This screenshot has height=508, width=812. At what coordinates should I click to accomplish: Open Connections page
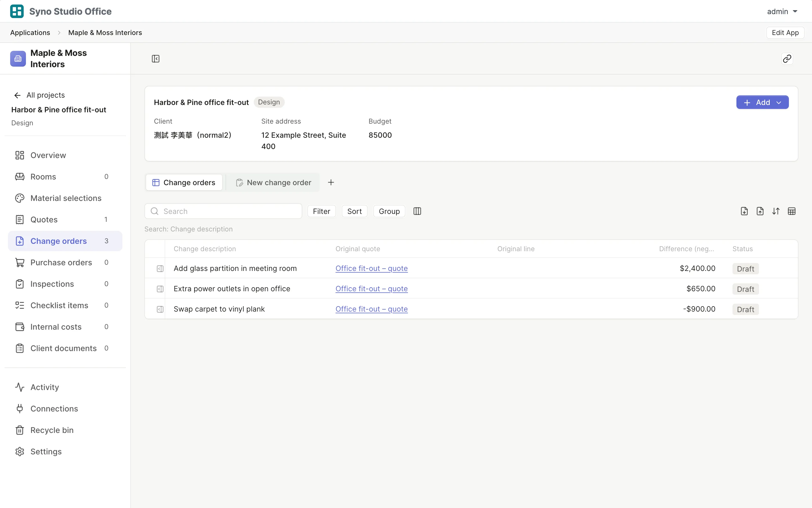coord(65,409)
